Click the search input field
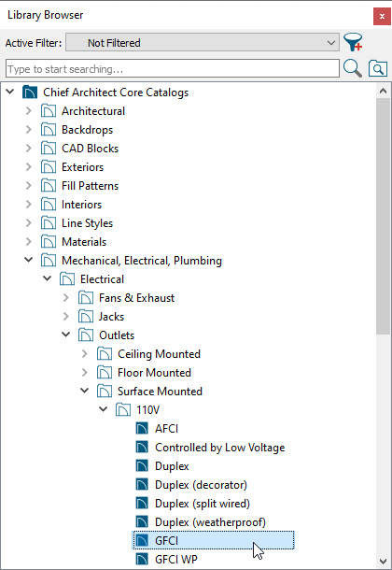This screenshot has width=392, height=570. pos(173,68)
